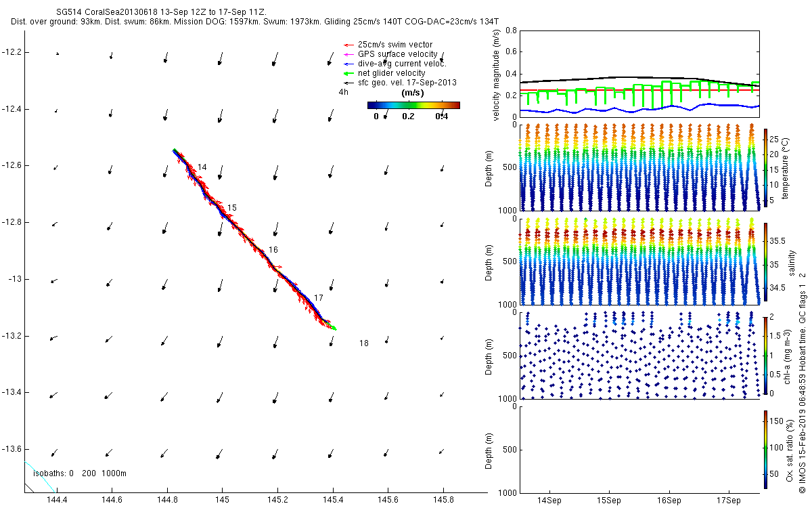Image resolution: width=812 pixels, height=508 pixels.
Task: Click the 14Sep date label on the time axis
Action: (x=549, y=500)
